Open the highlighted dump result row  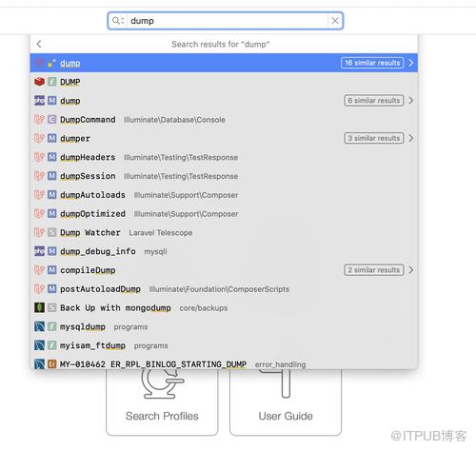[224, 63]
